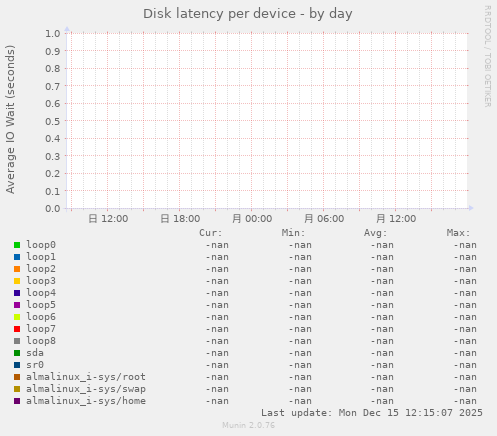This screenshot has height=436, width=497.
Task: Click the Cur: column header
Action: point(211,233)
